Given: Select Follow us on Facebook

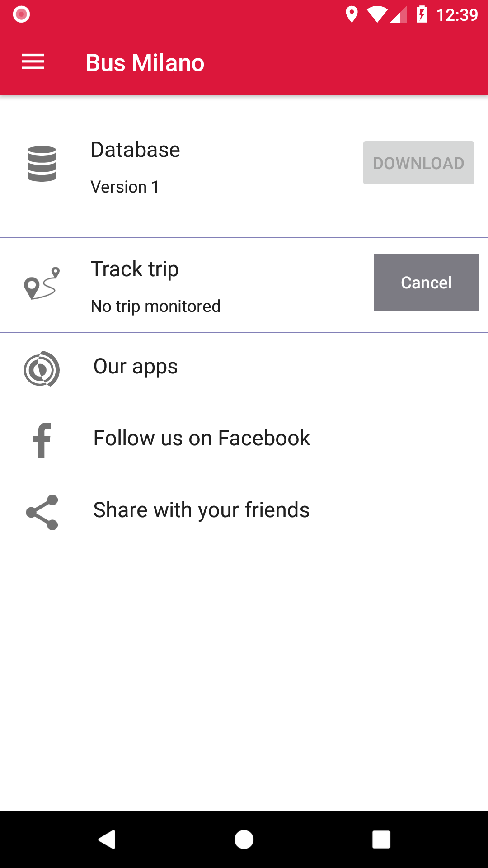Looking at the screenshot, I should (202, 438).
